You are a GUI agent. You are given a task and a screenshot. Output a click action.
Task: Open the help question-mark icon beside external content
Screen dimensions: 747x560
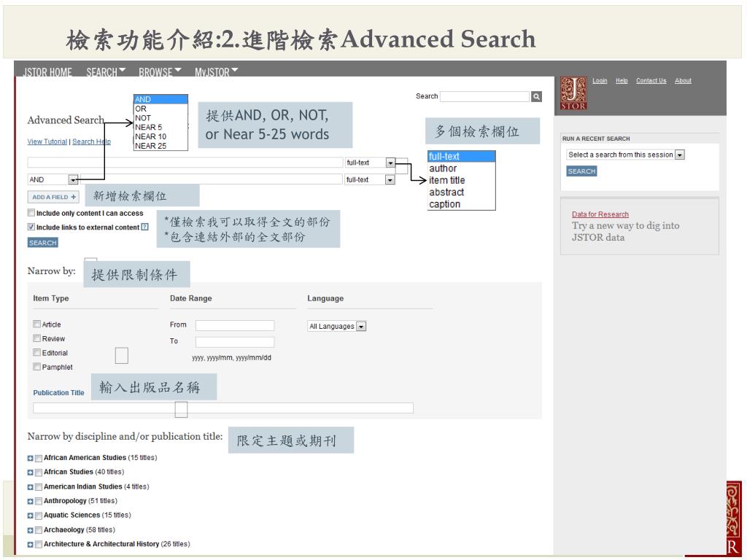pos(145,227)
